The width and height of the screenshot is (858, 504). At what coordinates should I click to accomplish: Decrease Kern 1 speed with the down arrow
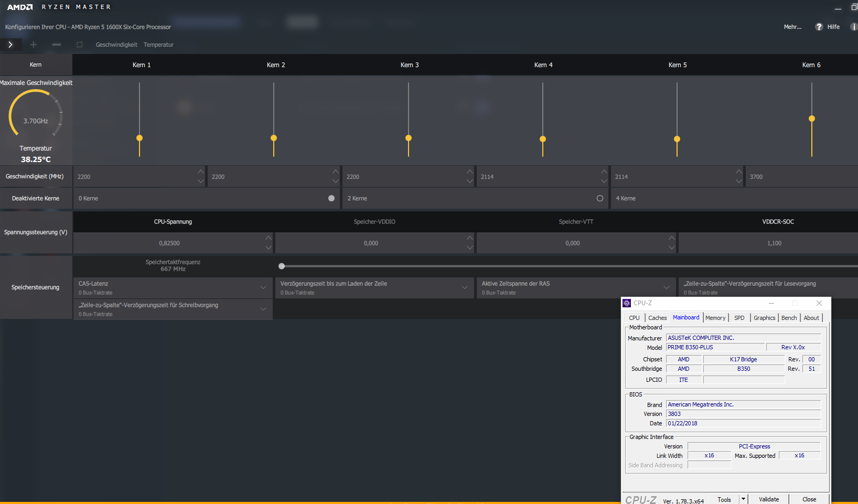click(x=201, y=181)
